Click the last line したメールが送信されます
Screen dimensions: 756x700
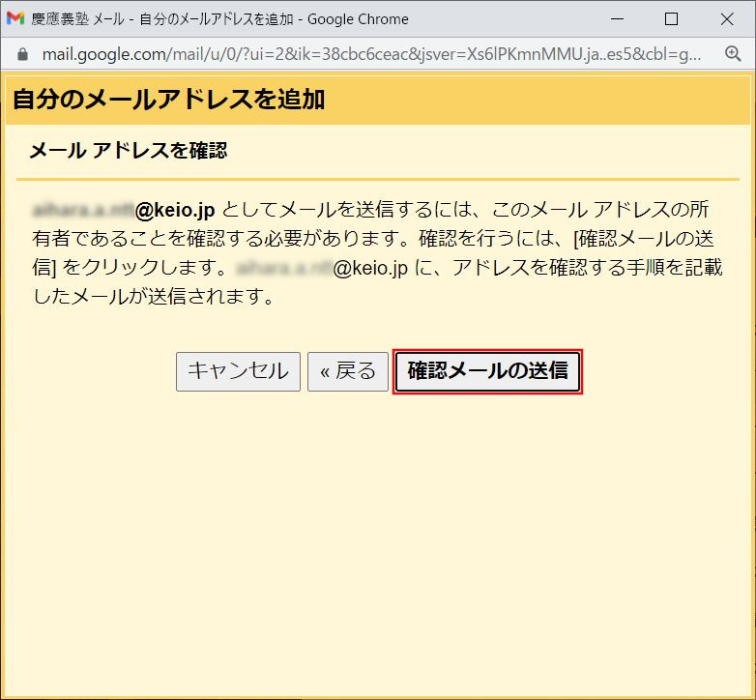[153, 297]
